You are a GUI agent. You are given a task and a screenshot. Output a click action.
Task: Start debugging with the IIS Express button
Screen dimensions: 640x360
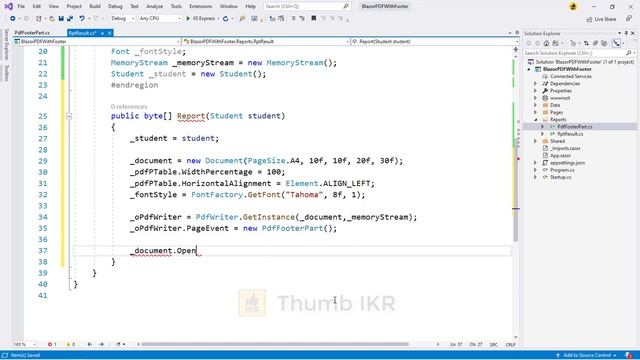pos(200,18)
